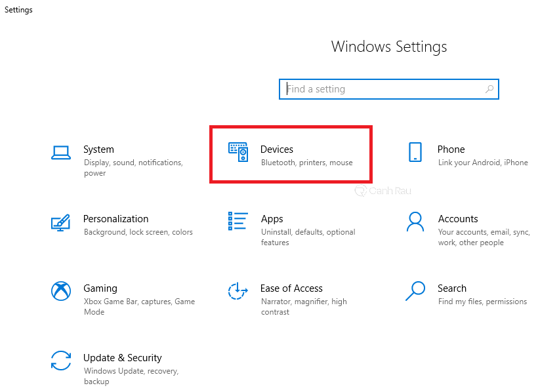This screenshot has width=559, height=392.
Task: Open the 'Apps' heading text
Action: [x=272, y=219]
